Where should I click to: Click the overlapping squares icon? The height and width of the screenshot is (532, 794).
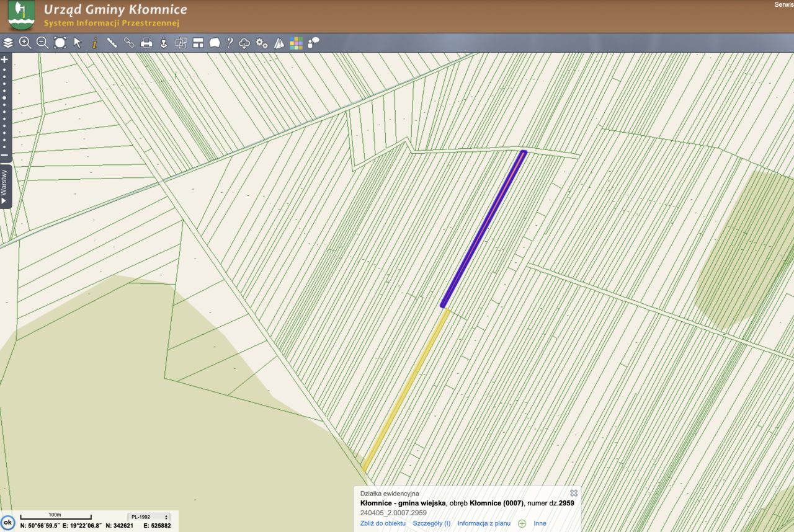click(x=181, y=43)
